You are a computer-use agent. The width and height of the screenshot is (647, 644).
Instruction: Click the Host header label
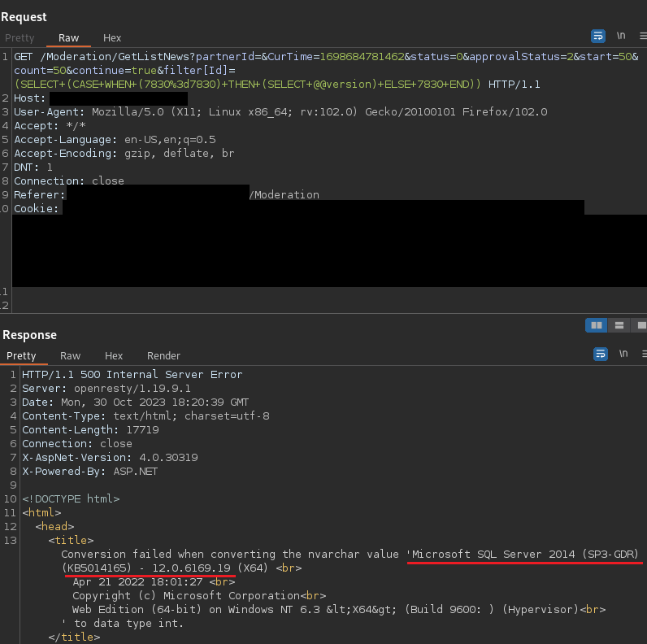point(29,98)
